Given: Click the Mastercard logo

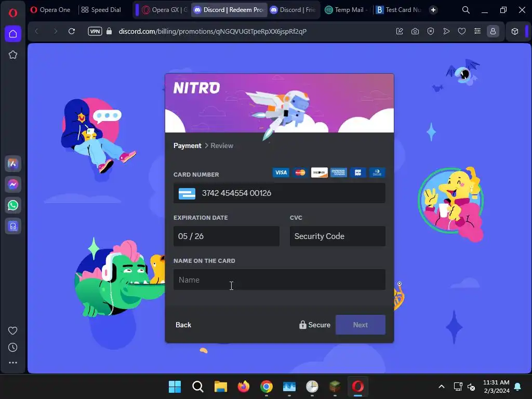Looking at the screenshot, I should [300, 172].
